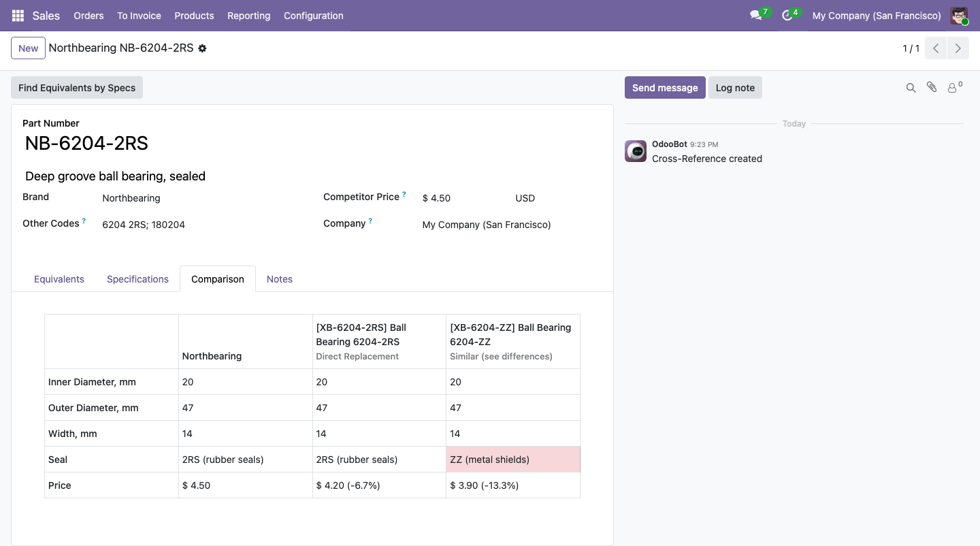This screenshot has height=546, width=980.
Task: Open the apps grid home menu
Action: pos(18,16)
